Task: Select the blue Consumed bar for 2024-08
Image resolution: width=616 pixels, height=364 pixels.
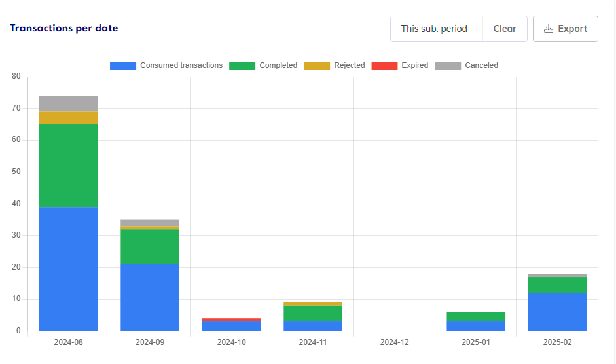Action: tap(68, 268)
